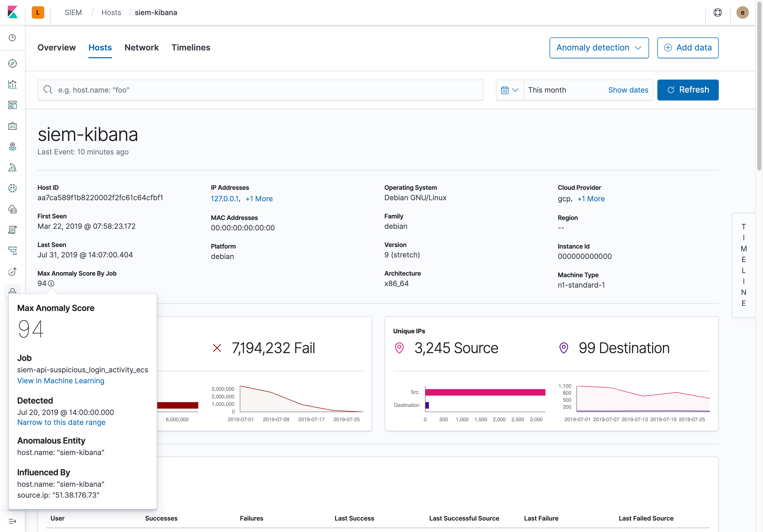The width and height of the screenshot is (763, 532).
Task: Click the anomaly score info icon
Action: 51,284
